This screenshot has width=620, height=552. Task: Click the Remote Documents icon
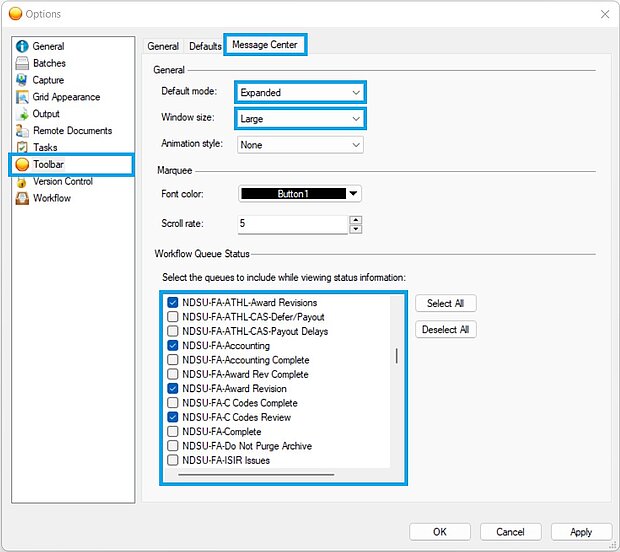coord(22,130)
